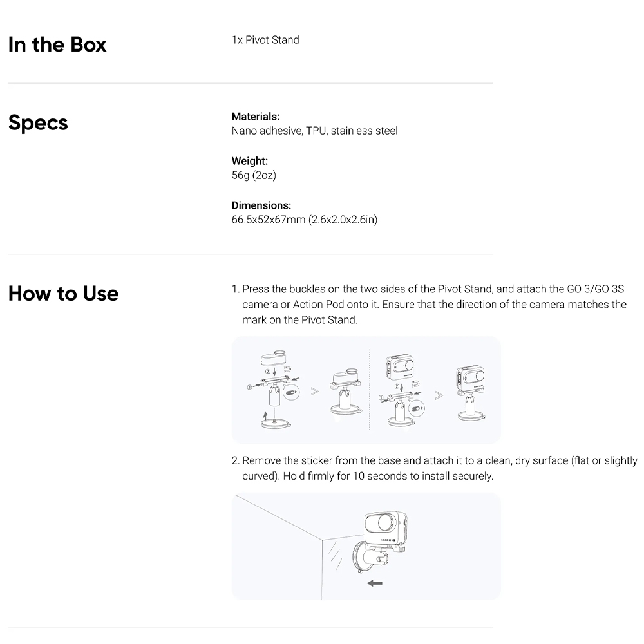644x644 pixels.
Task: Click the "Dimensions:" label
Action: tap(261, 205)
